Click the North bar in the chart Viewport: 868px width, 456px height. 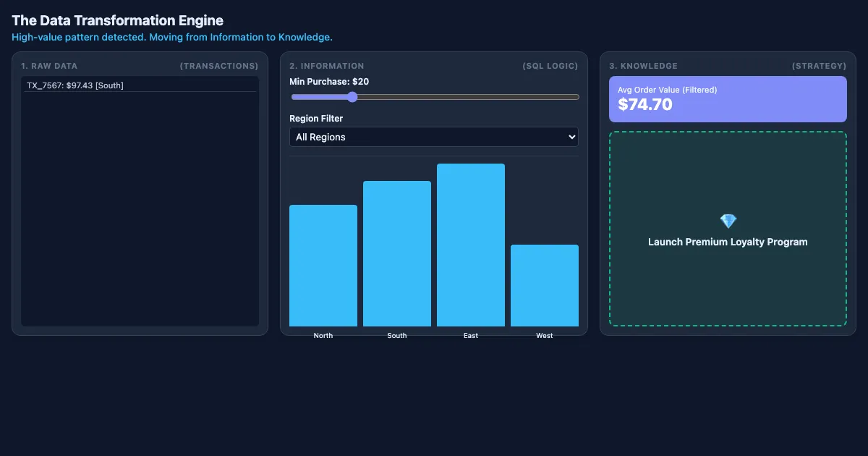point(323,266)
